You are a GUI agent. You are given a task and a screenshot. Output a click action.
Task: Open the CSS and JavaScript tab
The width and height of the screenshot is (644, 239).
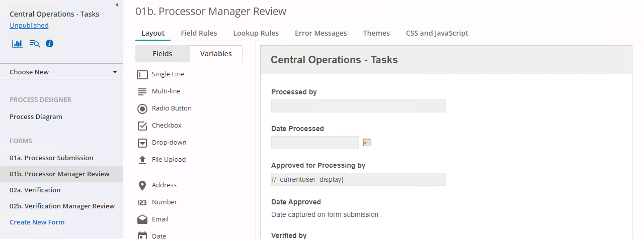click(x=437, y=33)
